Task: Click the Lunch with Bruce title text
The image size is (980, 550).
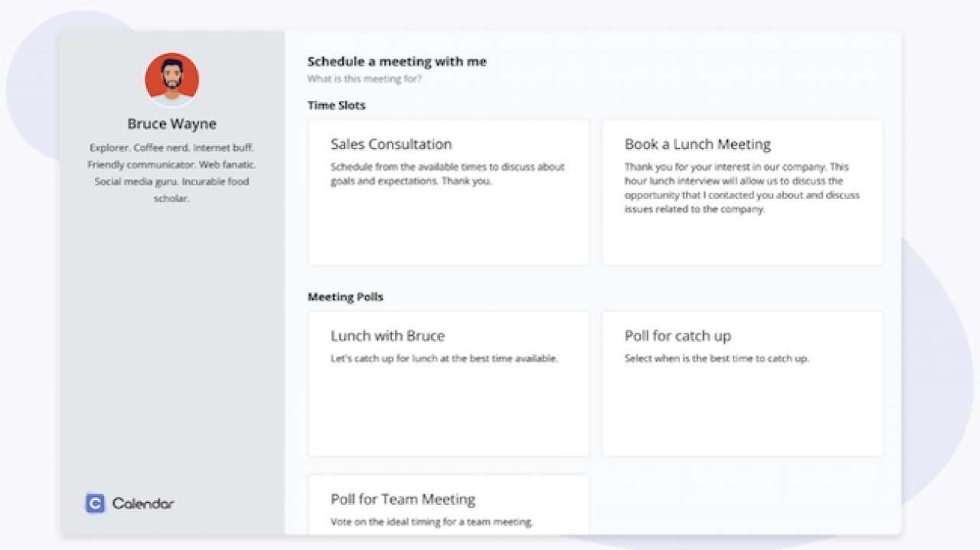Action: 388,335
